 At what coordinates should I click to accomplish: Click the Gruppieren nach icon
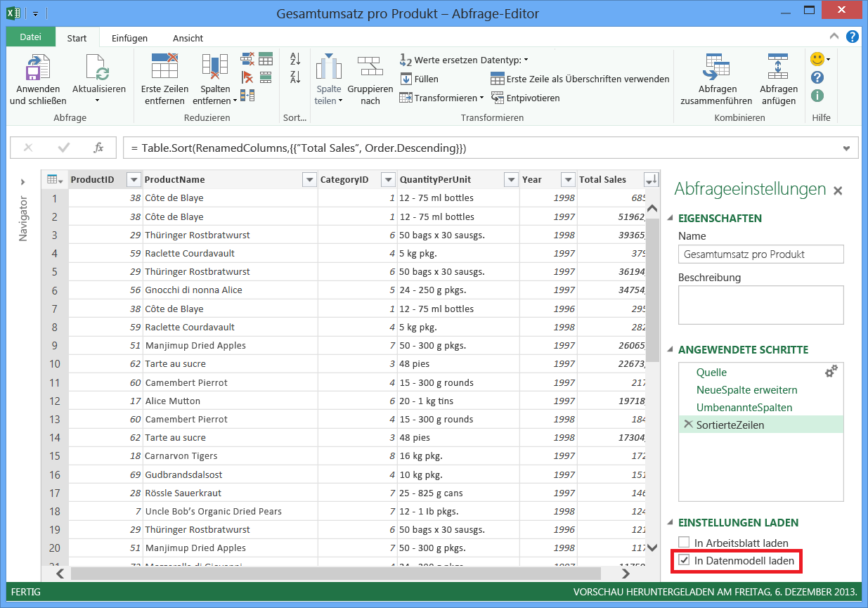pos(370,67)
